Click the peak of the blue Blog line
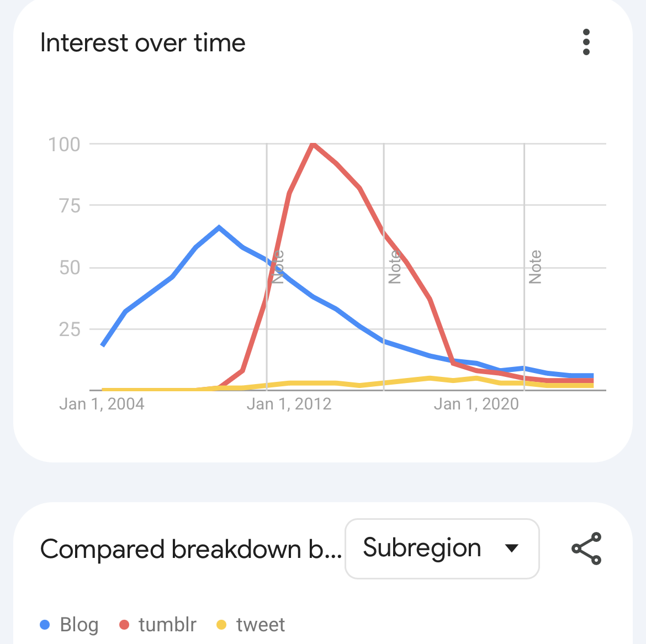646x644 pixels. pos(219,227)
